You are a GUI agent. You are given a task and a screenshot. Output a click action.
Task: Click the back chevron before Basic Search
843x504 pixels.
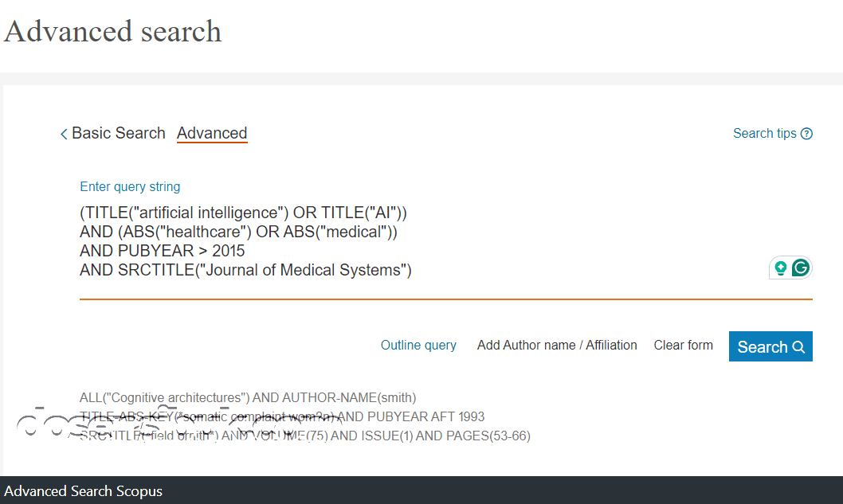pyautogui.click(x=64, y=134)
